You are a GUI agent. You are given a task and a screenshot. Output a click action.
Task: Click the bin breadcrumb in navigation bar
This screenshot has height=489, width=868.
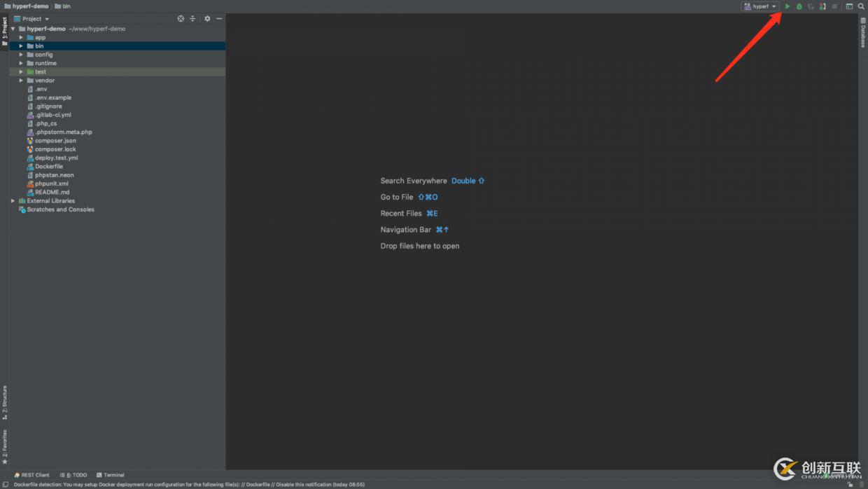[63, 6]
